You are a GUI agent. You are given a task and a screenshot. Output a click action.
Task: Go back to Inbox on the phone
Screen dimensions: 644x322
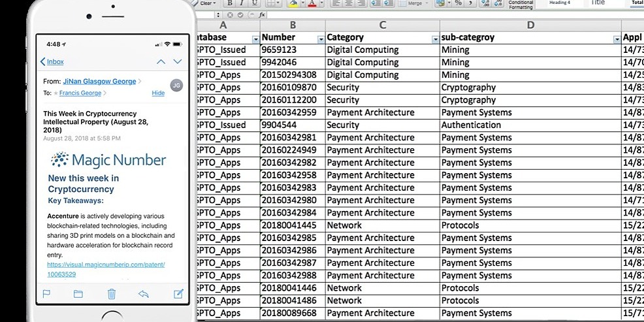52,61
